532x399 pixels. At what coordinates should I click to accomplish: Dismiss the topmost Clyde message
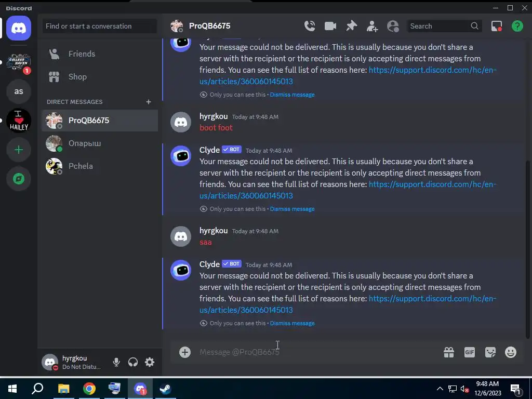292,95
